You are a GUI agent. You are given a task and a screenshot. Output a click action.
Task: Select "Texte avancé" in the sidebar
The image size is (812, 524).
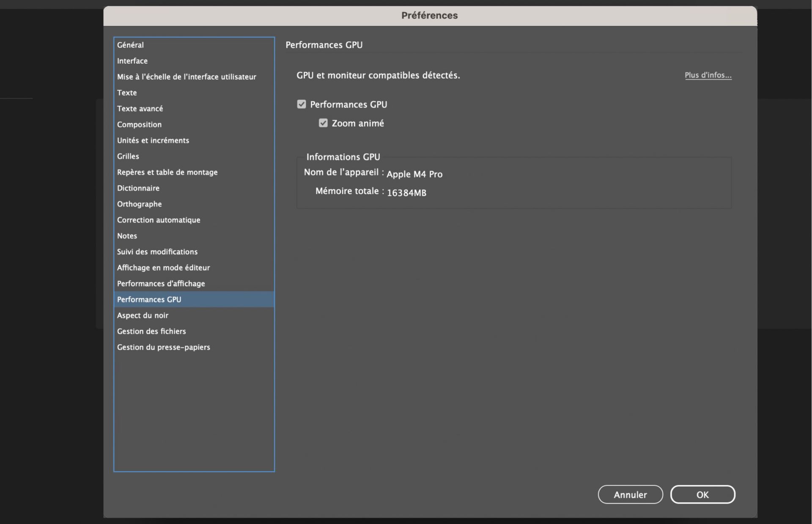tap(140, 108)
